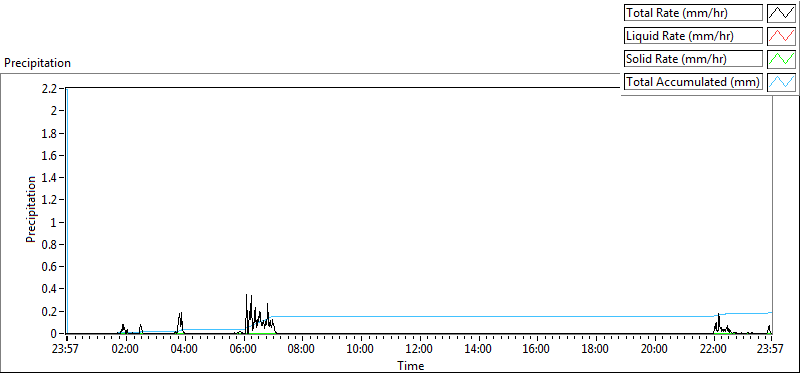Click the ending 23:57 time axis label

(x=771, y=350)
